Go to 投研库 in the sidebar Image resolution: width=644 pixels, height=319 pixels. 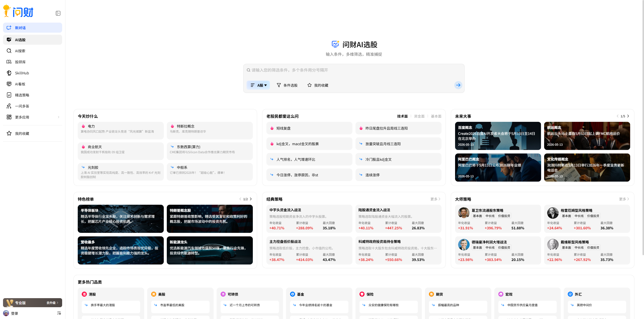click(32, 62)
